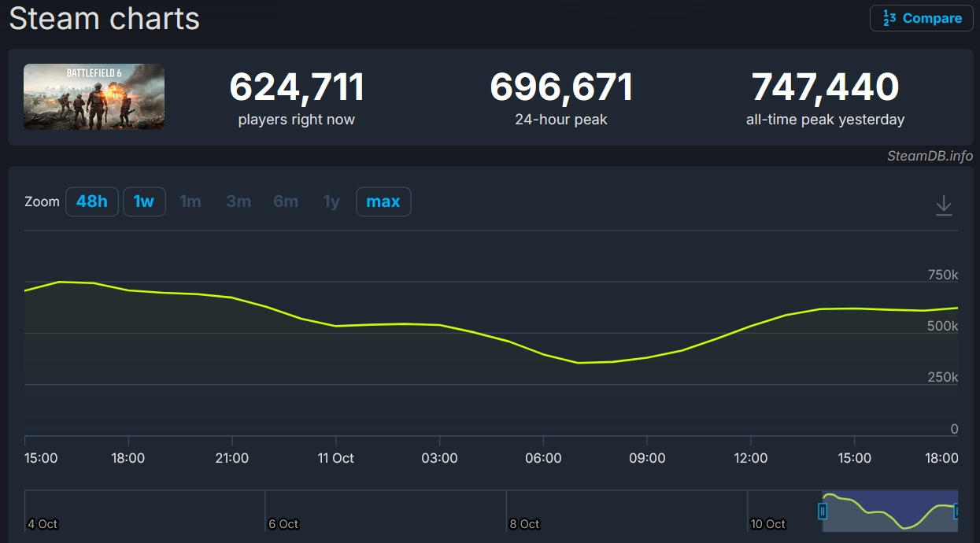Click the 624,711 players right now figure
980x543 pixels.
pos(297,87)
